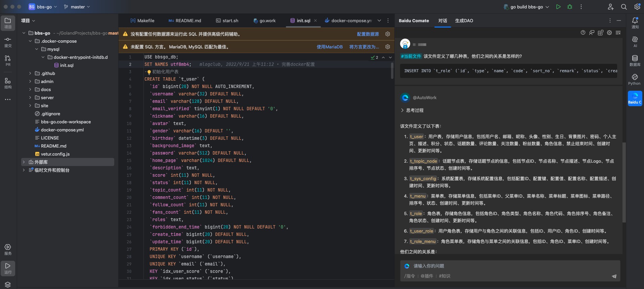Viewport: 644px width, 289px height.
Task: Open the layers icon at sidebar bottom
Action: [8, 284]
